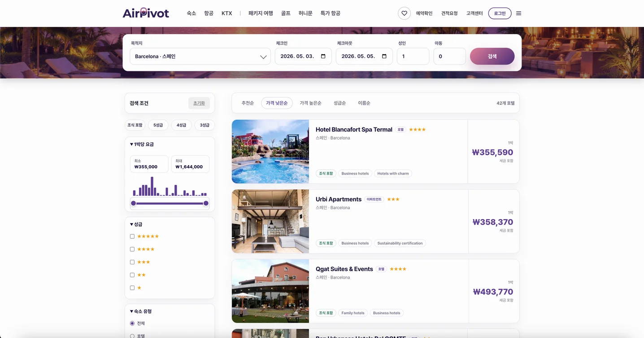The image size is (644, 338).
Task: Click the 체크아웃 date field
Action: click(364, 57)
